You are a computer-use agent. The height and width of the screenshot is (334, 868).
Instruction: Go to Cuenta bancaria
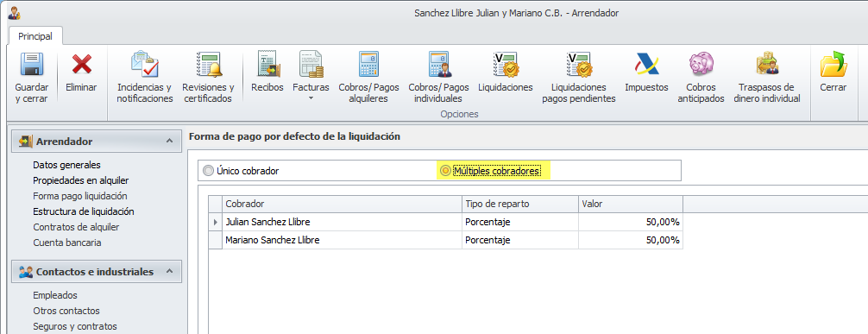[67, 243]
